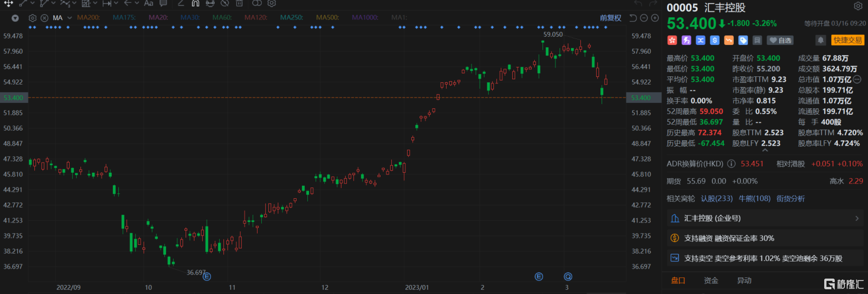The image size is (868, 294).
Task: View 支持卖空 short selling info
Action: pyautogui.click(x=765, y=259)
